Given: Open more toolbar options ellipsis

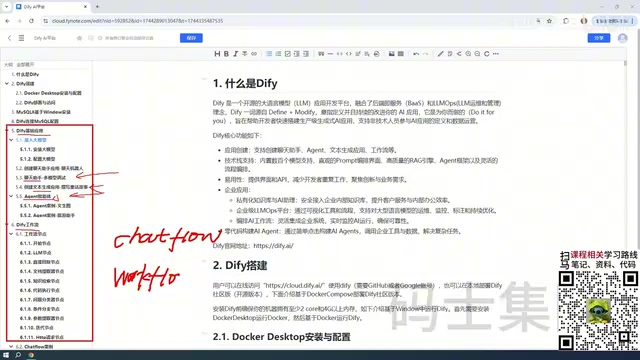Looking at the screenshot, I should [496, 54].
